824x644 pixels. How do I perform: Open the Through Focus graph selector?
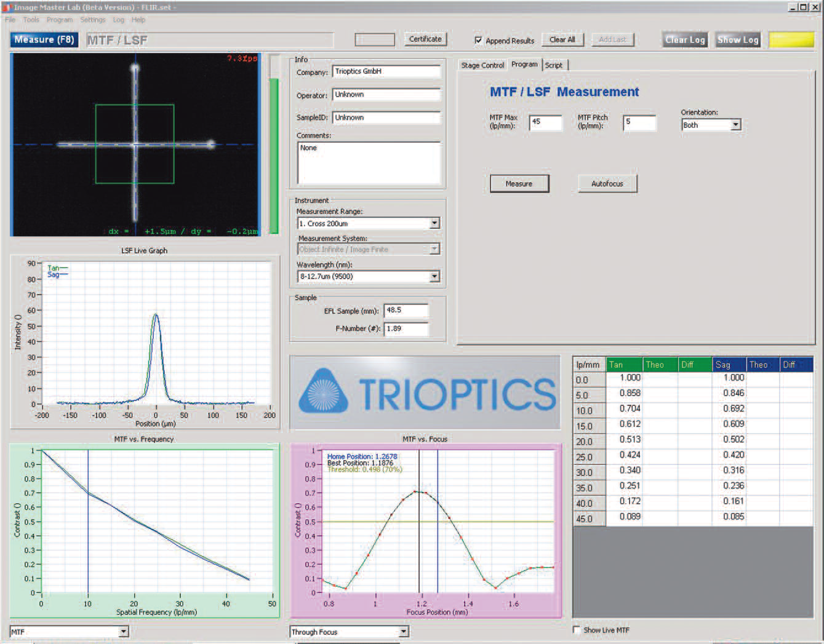coord(404,632)
